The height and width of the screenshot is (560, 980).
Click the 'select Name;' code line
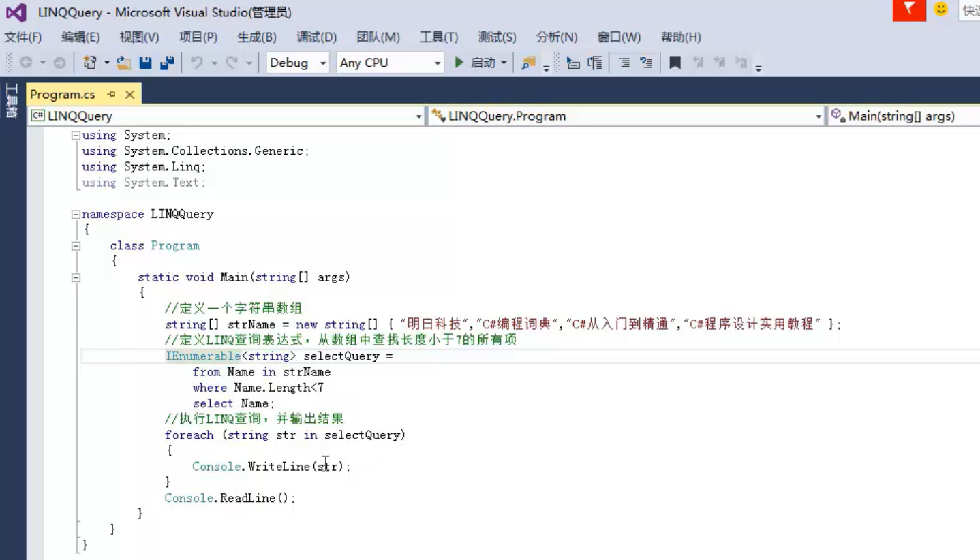coord(234,403)
